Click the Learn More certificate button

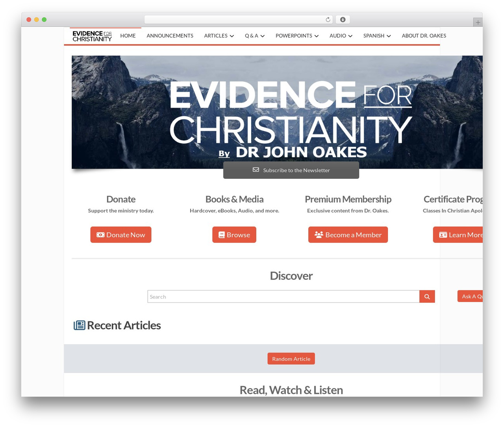(458, 235)
